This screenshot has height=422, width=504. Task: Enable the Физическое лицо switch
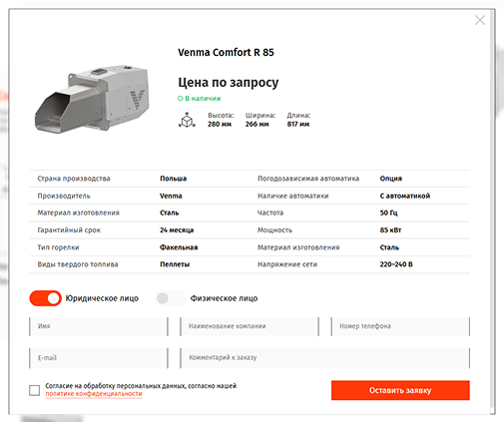click(x=171, y=298)
